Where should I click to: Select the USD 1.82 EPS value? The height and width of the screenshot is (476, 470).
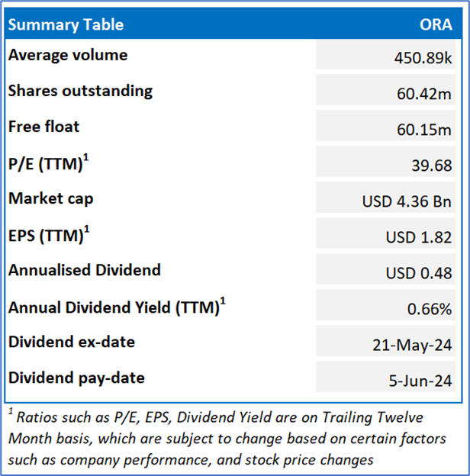tap(419, 238)
